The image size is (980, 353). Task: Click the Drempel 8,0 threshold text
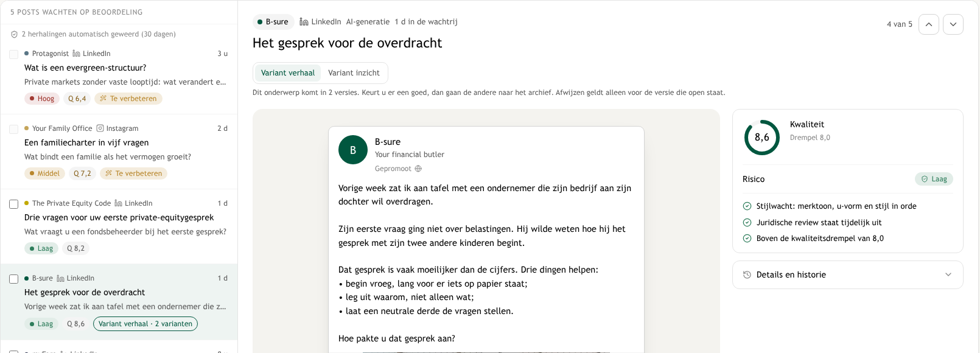point(810,138)
